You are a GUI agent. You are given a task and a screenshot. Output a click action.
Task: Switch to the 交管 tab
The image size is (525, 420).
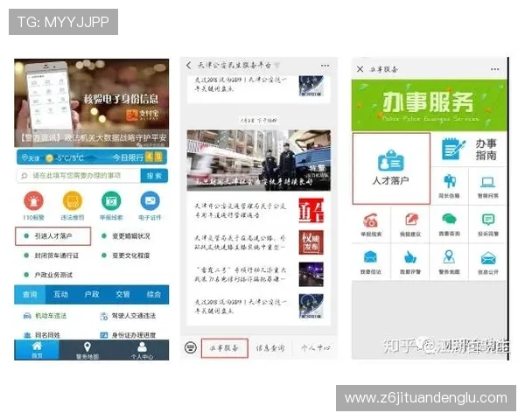pos(122,295)
